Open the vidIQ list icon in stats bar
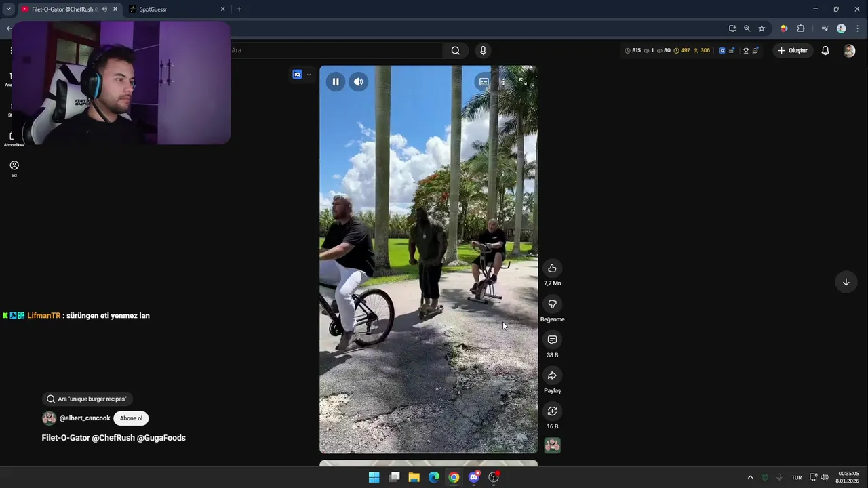868x488 pixels. click(732, 51)
